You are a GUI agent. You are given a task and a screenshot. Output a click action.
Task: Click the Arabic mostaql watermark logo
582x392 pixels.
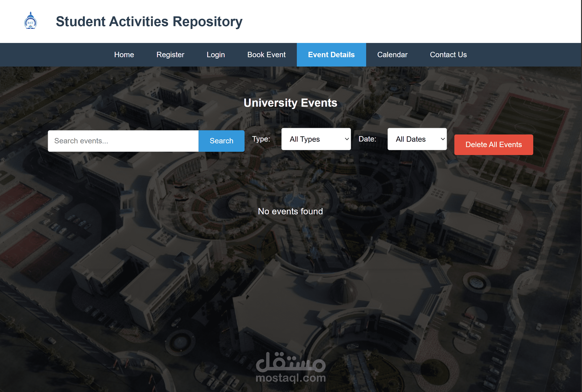291,362
